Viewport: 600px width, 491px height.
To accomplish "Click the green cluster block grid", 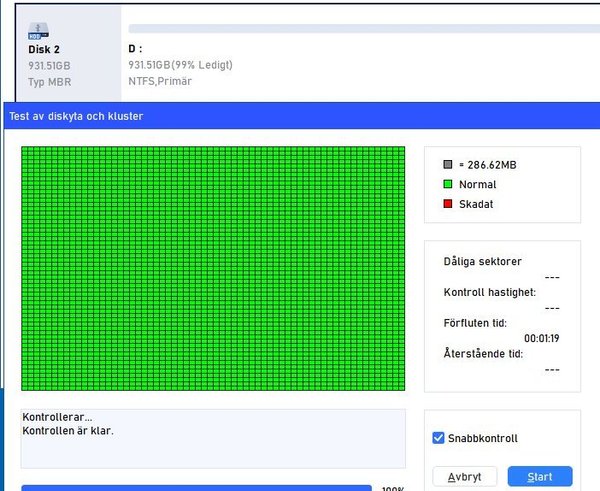I will (x=213, y=268).
